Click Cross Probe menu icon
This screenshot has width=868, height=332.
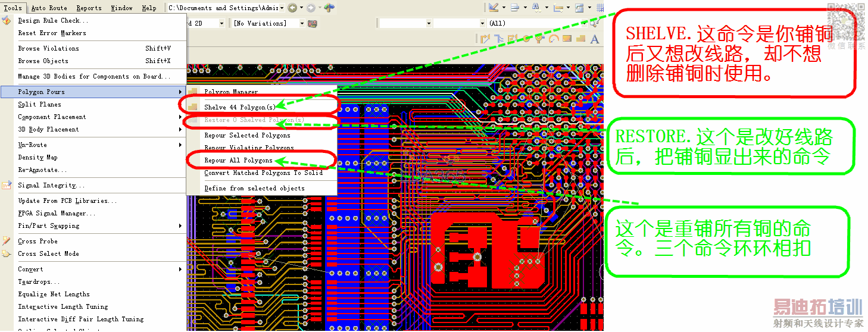click(x=7, y=242)
